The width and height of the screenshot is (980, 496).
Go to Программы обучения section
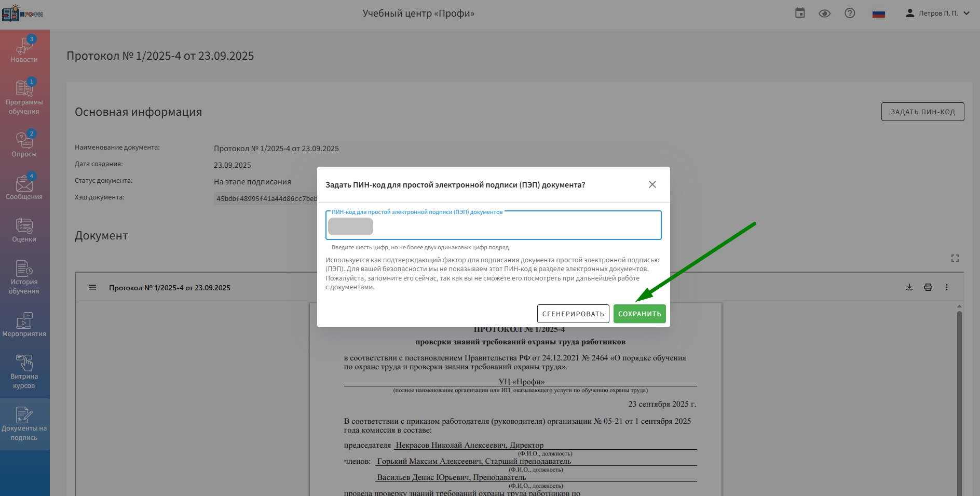[24, 98]
